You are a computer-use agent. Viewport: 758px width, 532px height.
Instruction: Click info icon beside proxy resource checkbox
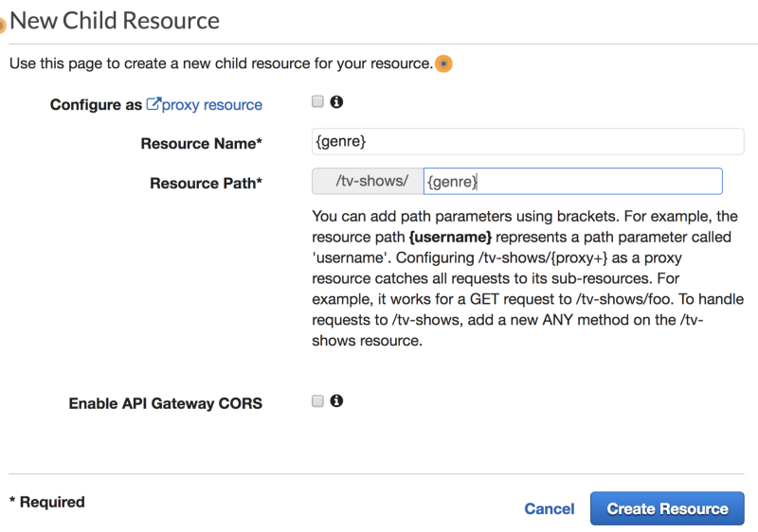pos(336,102)
